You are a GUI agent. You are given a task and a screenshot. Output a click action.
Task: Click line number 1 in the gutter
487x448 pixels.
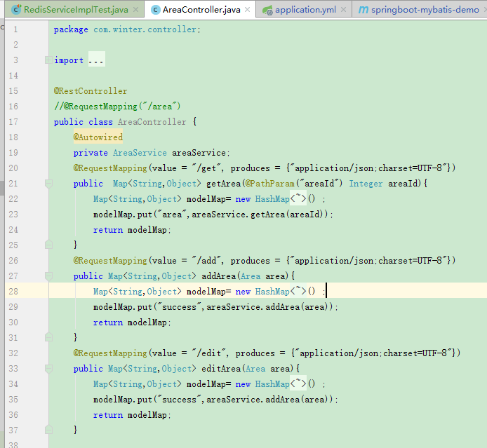tap(15, 29)
